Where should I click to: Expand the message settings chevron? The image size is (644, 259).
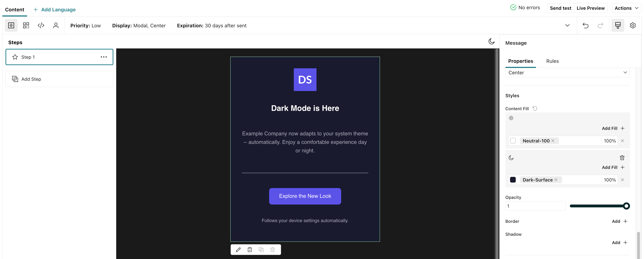pyautogui.click(x=567, y=26)
